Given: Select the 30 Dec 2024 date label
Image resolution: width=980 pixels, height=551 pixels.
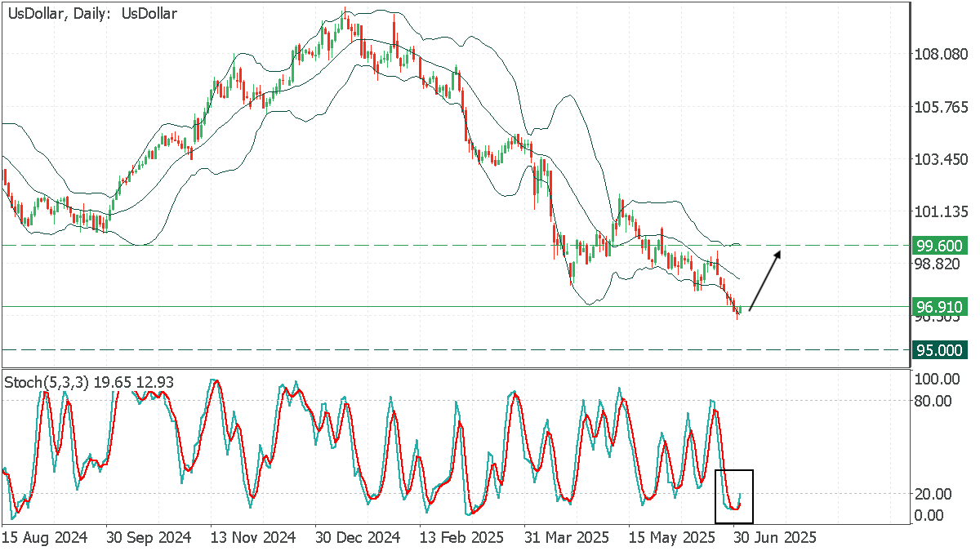Looking at the screenshot, I should point(358,538).
